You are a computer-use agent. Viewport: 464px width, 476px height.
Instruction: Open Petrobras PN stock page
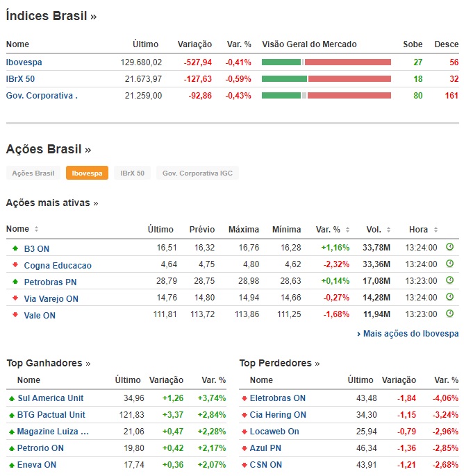(50, 282)
